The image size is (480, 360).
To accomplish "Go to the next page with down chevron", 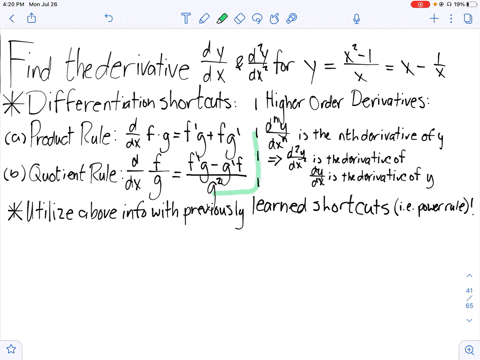I will (x=469, y=320).
